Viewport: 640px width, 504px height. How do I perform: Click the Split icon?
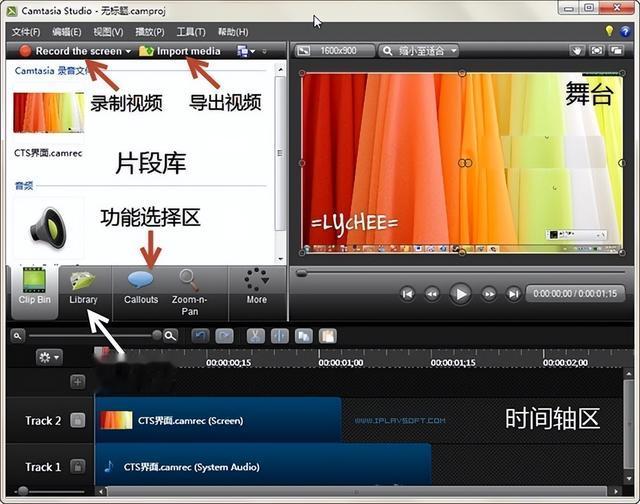280,336
